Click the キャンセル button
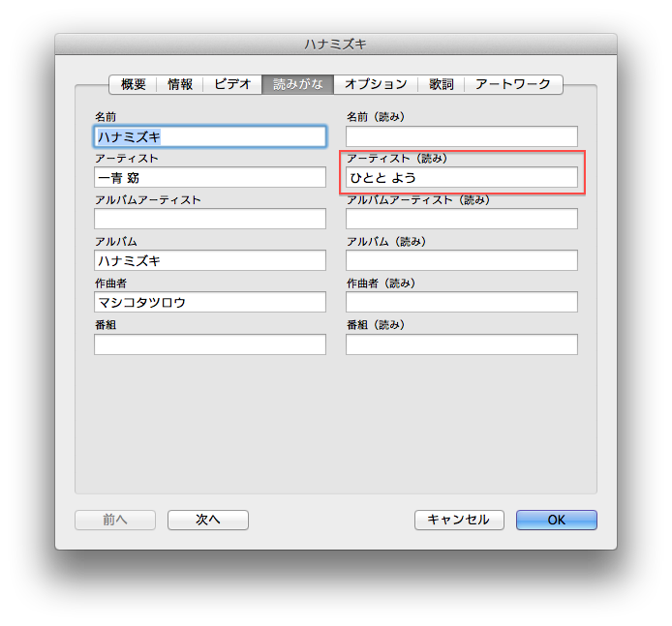Viewport: 672px width, 626px height. click(x=459, y=520)
